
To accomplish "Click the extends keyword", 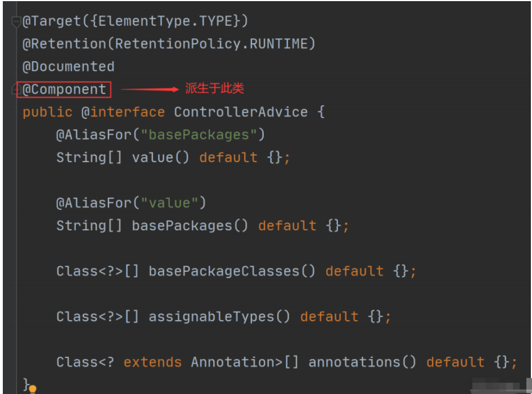I will (152, 362).
